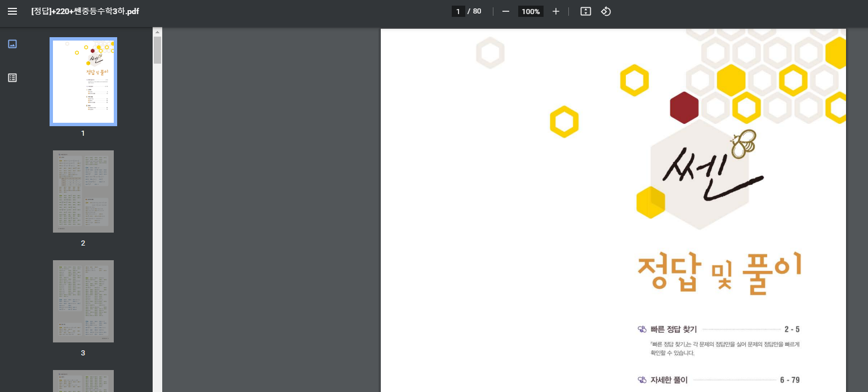Edit the 100% zoom level field
Image resolution: width=868 pixels, height=392 pixels.
pos(531,11)
